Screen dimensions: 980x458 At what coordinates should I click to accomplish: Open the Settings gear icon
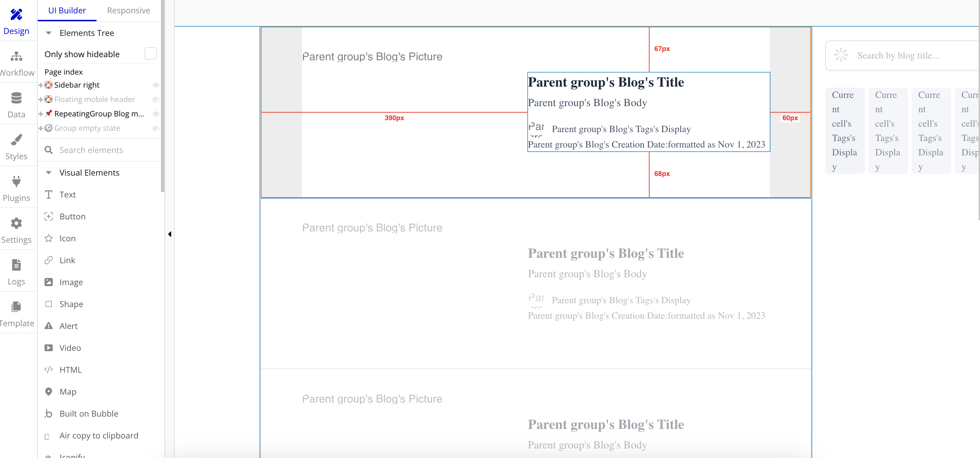click(16, 223)
